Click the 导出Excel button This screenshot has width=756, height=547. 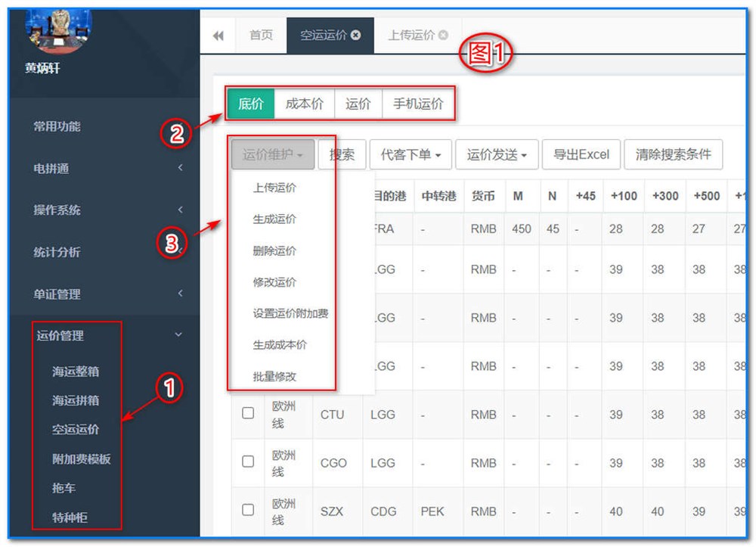581,155
